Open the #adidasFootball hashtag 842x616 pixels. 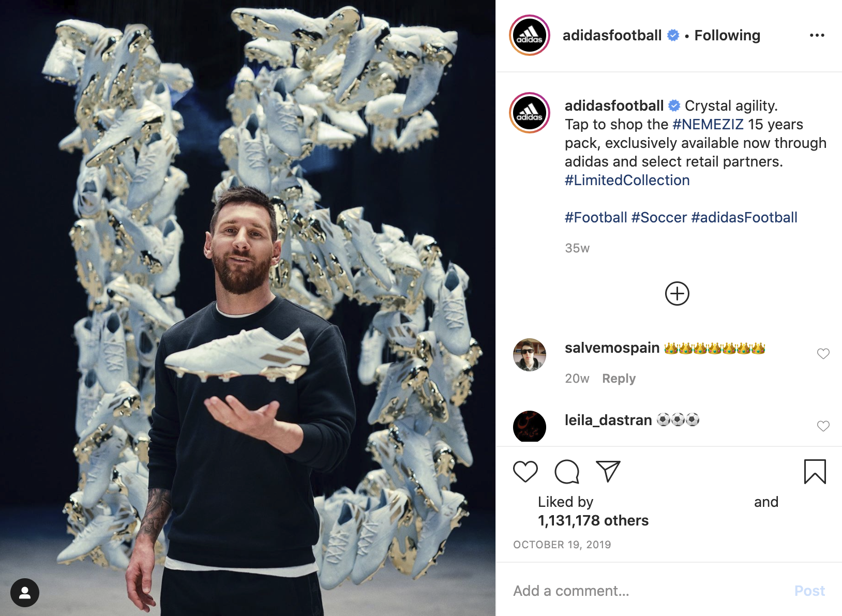click(744, 217)
